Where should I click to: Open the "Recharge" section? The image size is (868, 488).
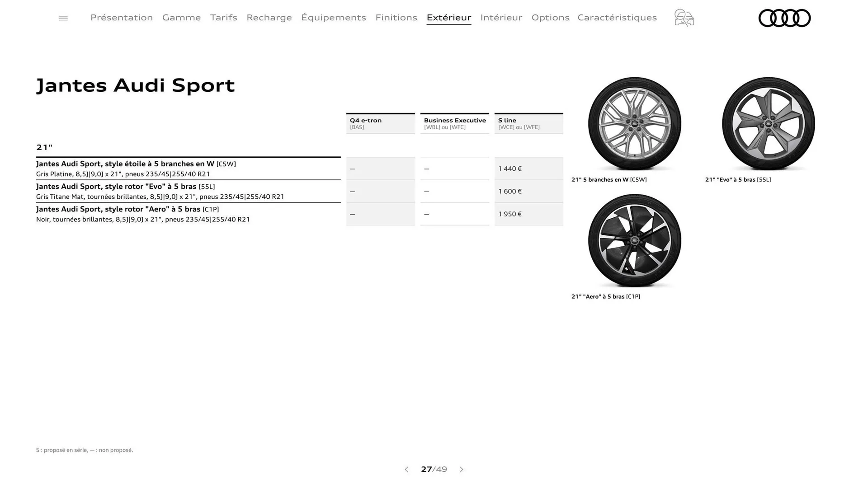point(269,18)
